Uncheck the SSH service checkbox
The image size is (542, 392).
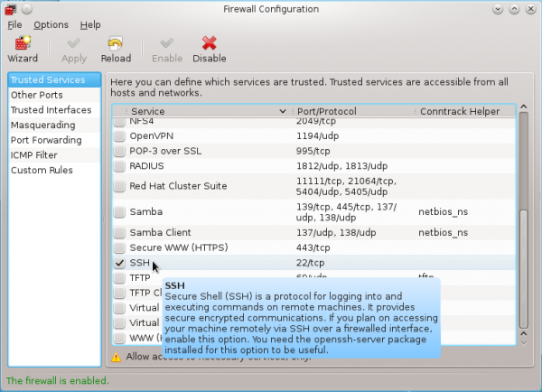point(120,263)
